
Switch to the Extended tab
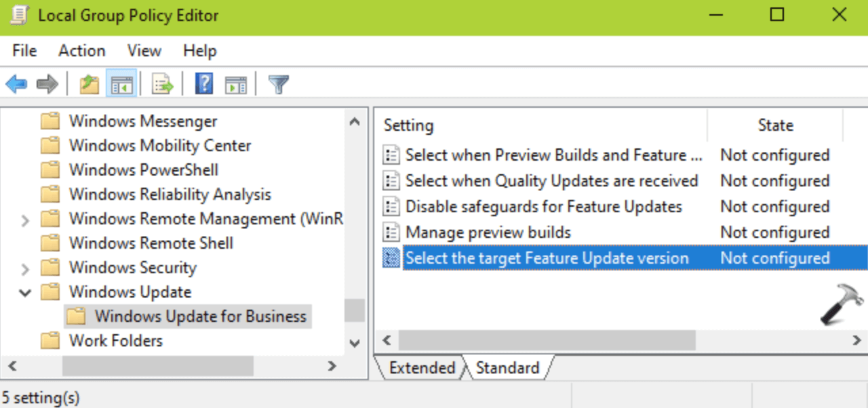tap(422, 368)
